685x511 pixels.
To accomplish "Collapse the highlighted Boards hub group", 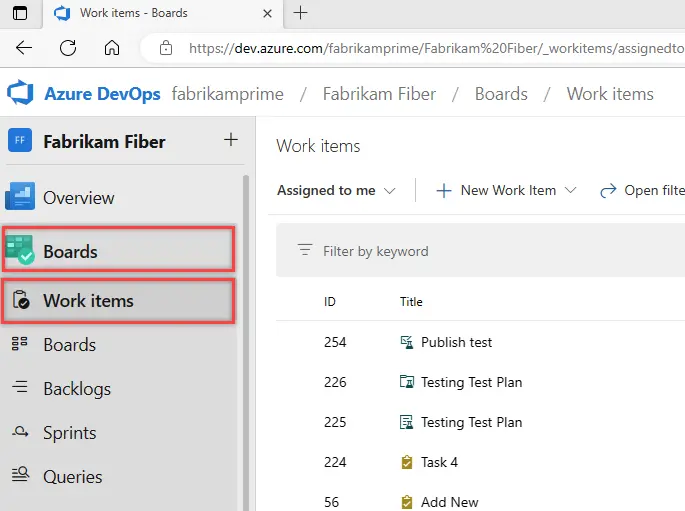I will (119, 249).
